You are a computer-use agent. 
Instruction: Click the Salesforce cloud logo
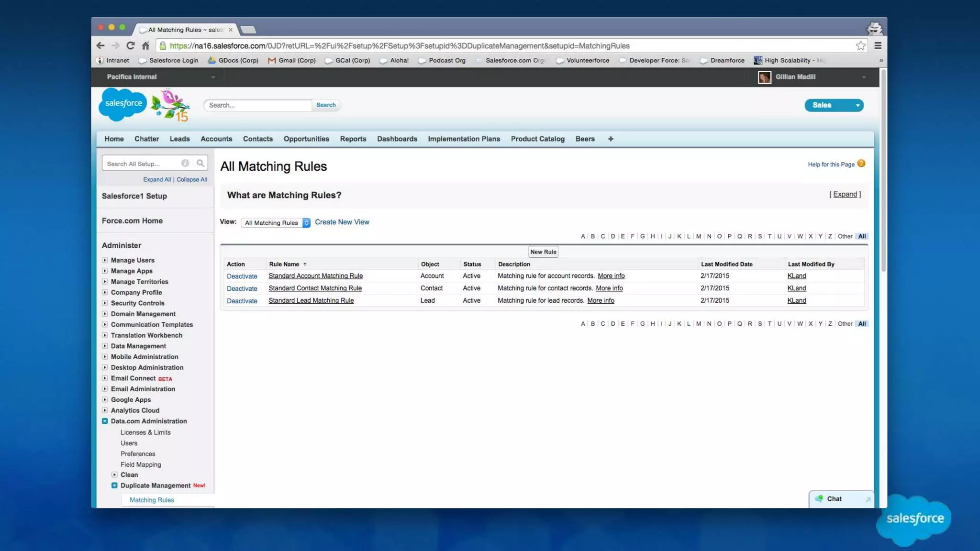pos(122,104)
